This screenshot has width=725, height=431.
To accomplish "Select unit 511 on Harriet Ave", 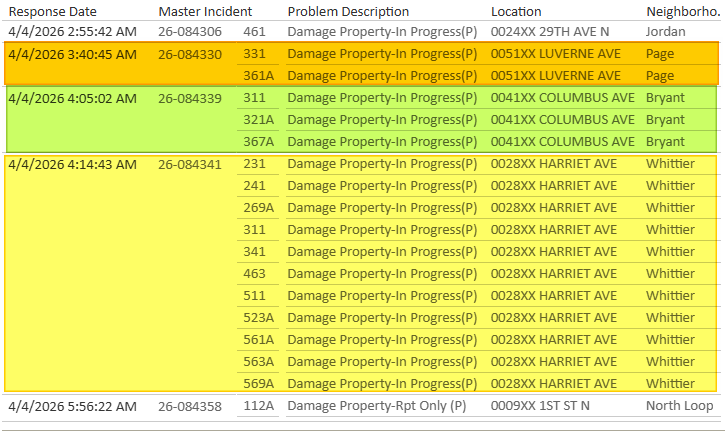I will click(x=254, y=296).
